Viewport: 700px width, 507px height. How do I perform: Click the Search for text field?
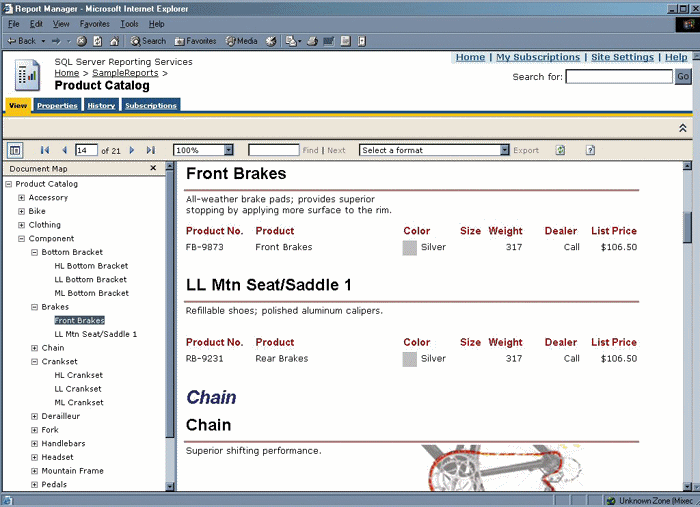click(x=619, y=76)
